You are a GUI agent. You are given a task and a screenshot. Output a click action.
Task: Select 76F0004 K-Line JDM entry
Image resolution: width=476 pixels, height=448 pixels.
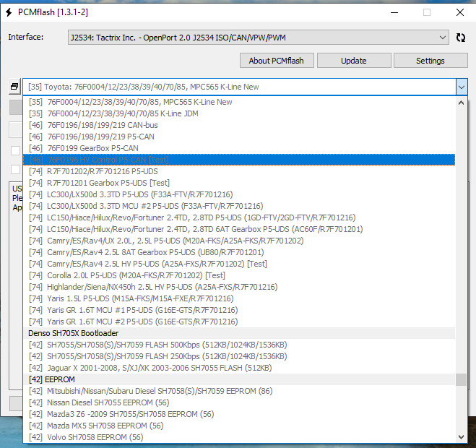(239, 113)
